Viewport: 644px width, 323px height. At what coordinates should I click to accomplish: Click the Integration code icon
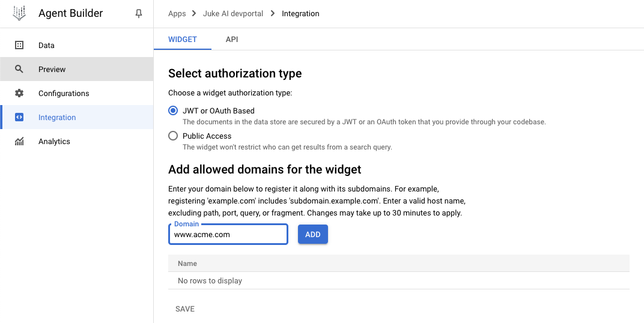pyautogui.click(x=19, y=117)
